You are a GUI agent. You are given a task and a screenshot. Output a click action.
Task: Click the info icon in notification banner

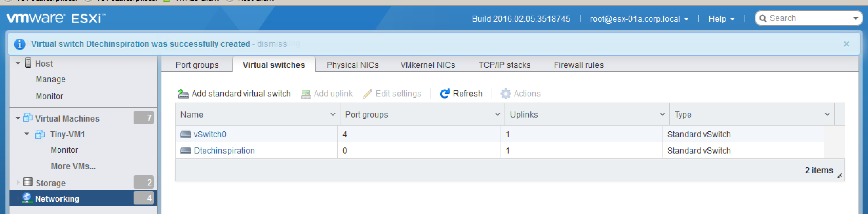tap(20, 44)
